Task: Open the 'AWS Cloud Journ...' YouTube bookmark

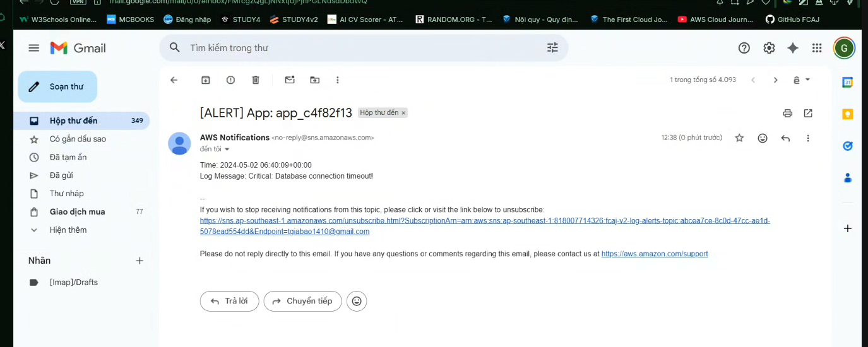Action: [715, 20]
